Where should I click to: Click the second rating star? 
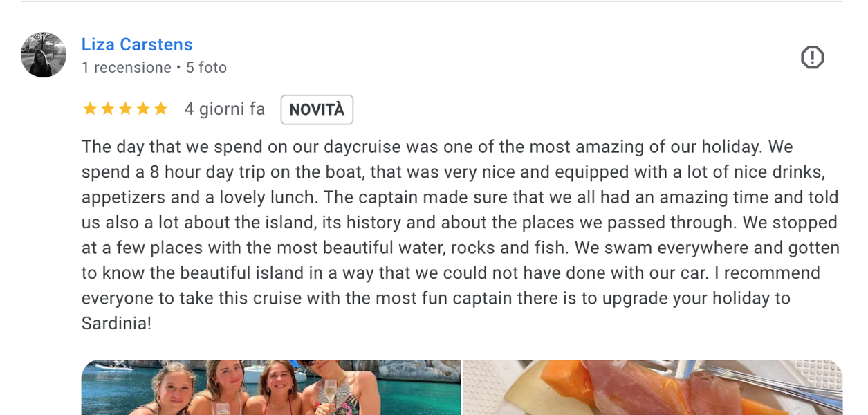107,109
